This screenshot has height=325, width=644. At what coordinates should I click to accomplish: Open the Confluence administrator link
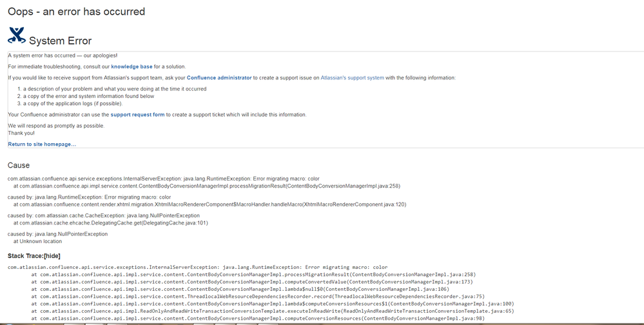[219, 77]
